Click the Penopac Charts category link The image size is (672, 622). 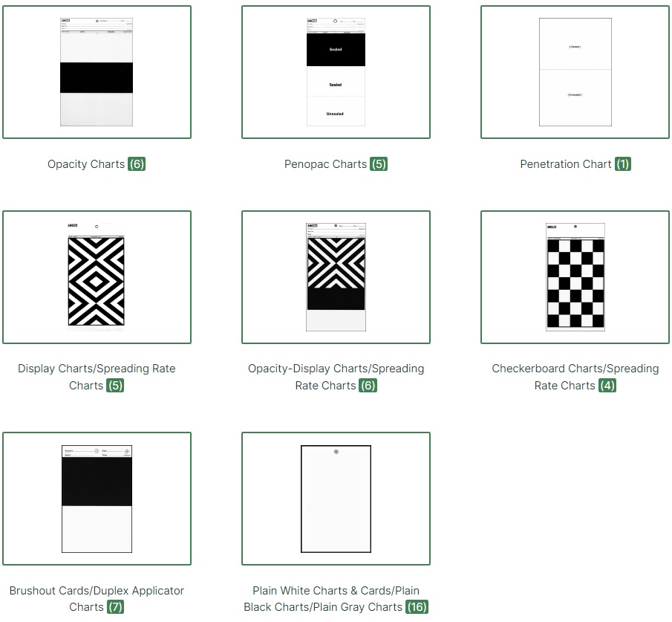tap(326, 164)
